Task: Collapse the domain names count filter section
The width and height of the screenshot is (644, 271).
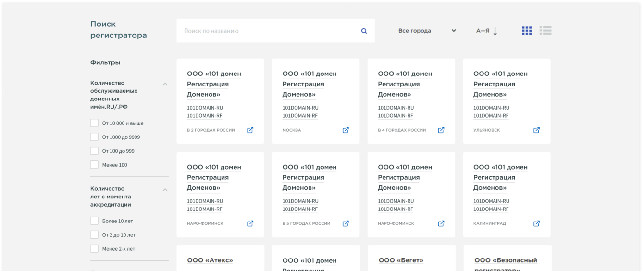Action: pyautogui.click(x=165, y=84)
